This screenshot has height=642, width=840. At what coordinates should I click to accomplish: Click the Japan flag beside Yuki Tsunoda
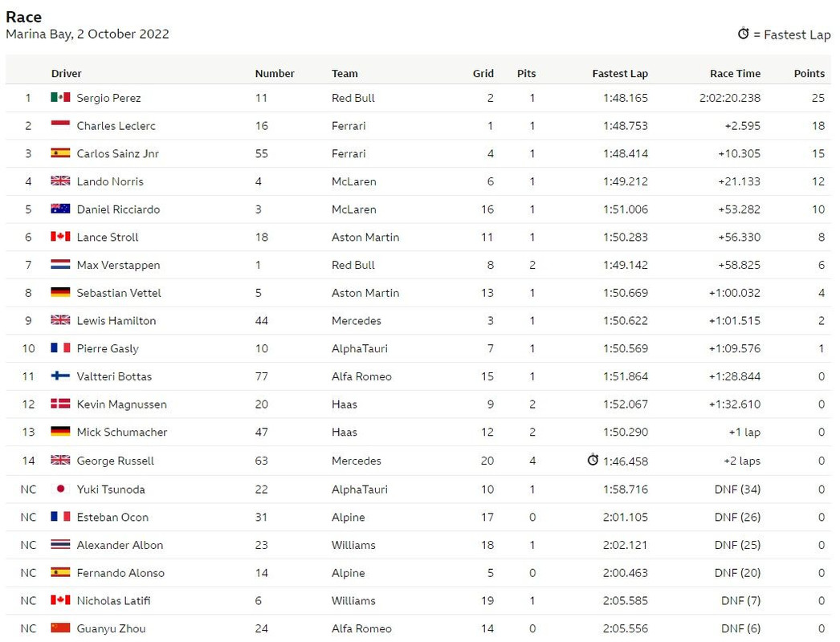tap(60, 489)
